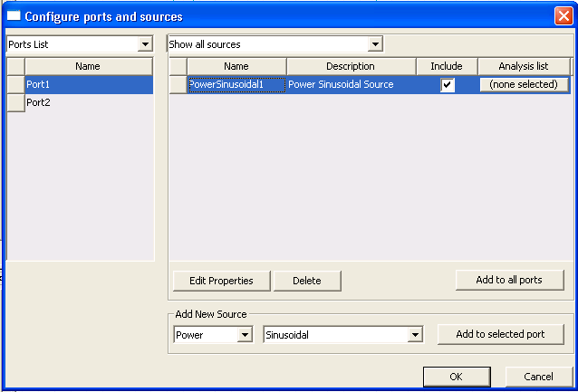
Task: Expand the Show all sources dropdown
Action: pos(375,44)
